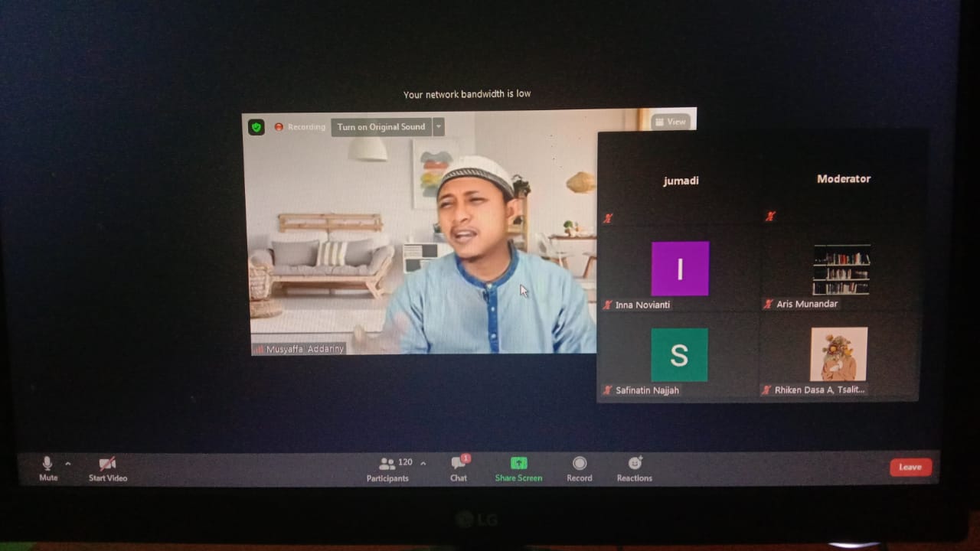This screenshot has height=551, width=980.
Task: Click the green Share Screen icon
Action: click(x=518, y=464)
